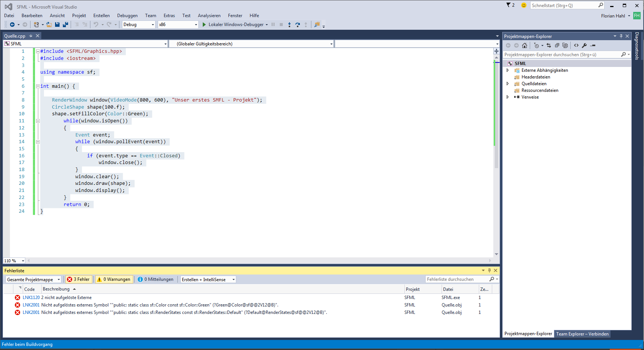
Task: Open the Projekt menu
Action: tap(79, 16)
